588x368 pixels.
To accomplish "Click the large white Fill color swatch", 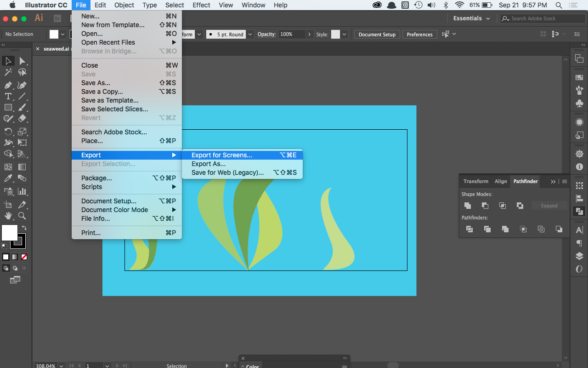I will tap(10, 233).
